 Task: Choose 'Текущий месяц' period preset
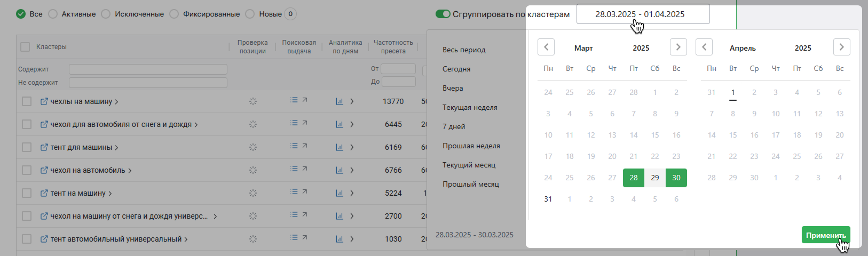(469, 165)
